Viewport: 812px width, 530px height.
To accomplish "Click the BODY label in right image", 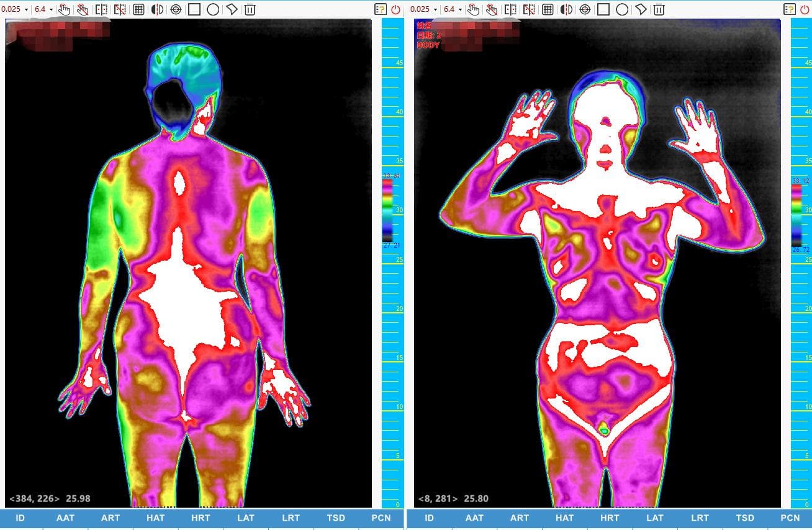I will 428,45.
